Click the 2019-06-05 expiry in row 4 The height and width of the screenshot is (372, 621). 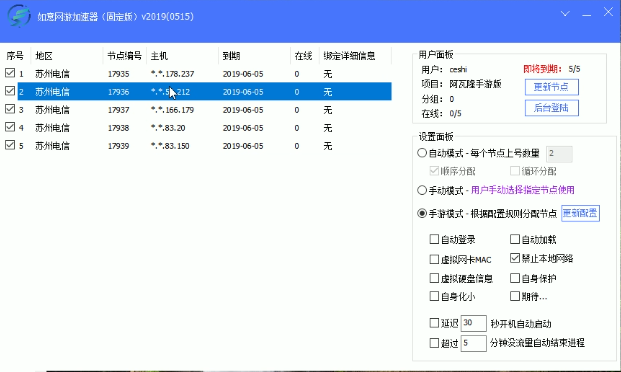(x=243, y=128)
